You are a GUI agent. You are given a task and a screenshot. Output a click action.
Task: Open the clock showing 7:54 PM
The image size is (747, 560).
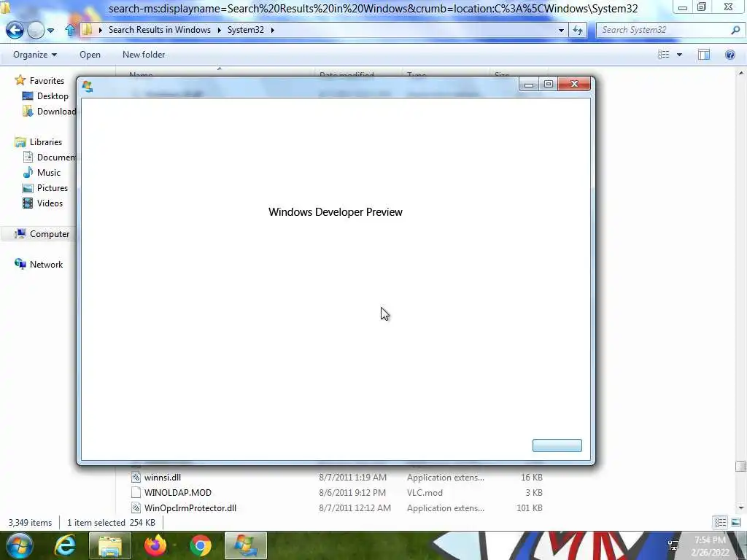(x=710, y=546)
